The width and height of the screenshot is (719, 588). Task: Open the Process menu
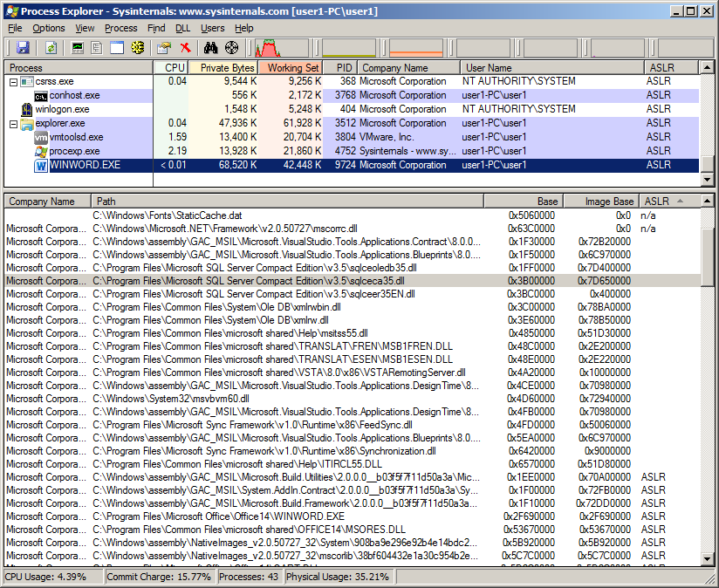point(121,28)
